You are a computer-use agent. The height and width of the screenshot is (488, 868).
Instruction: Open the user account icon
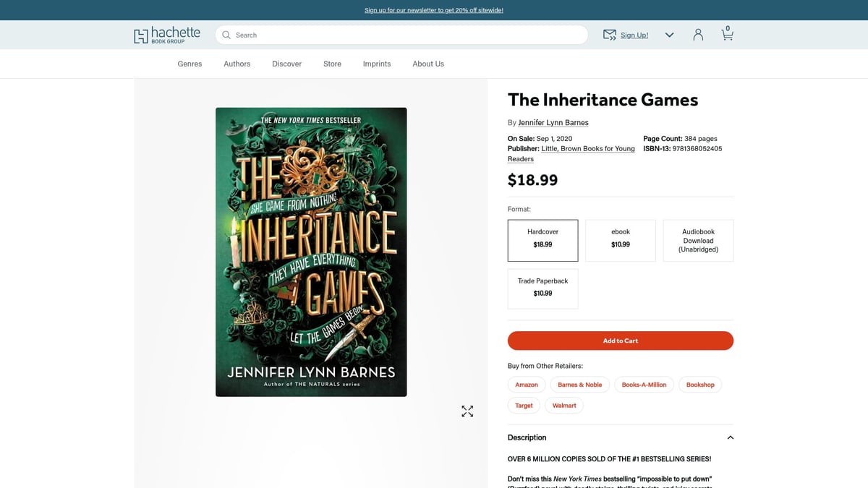[697, 34]
